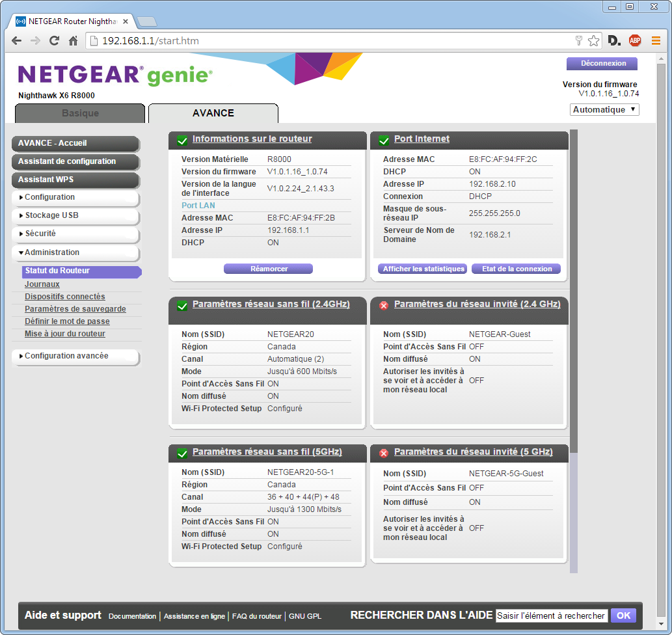Open the Dispositifs connectés link
Image resolution: width=672 pixels, height=635 pixels.
click(x=64, y=297)
